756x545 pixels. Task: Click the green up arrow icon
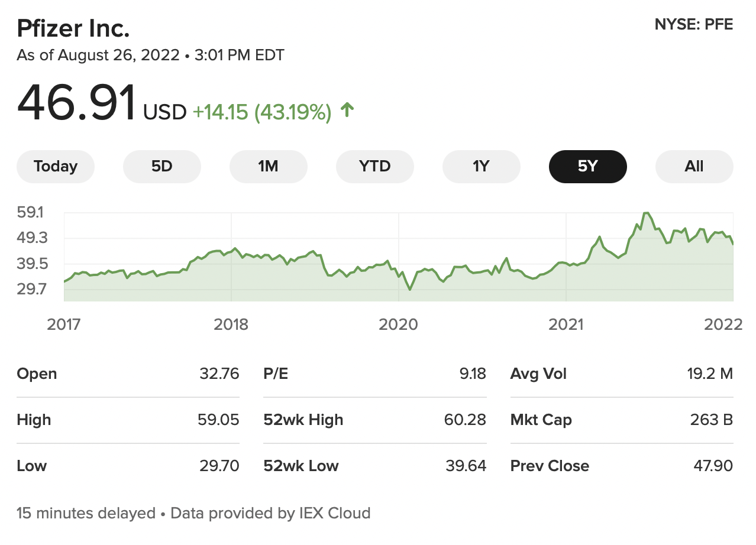[x=347, y=110]
